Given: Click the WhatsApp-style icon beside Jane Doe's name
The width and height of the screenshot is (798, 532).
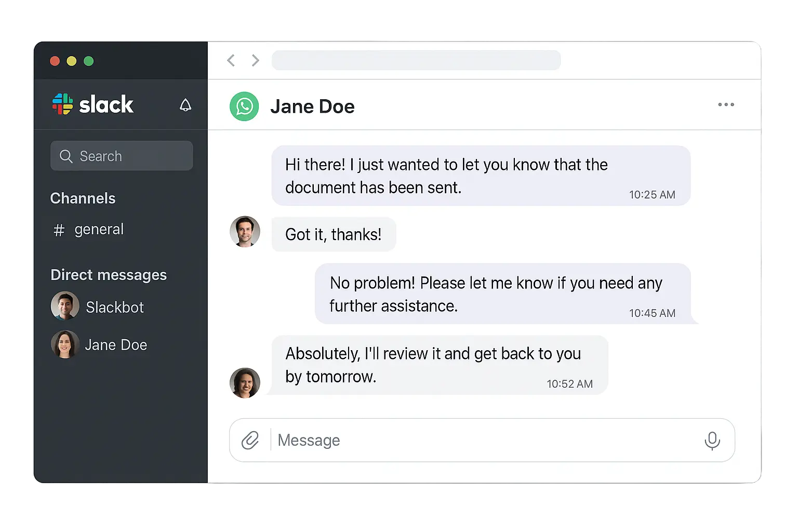Looking at the screenshot, I should (244, 106).
